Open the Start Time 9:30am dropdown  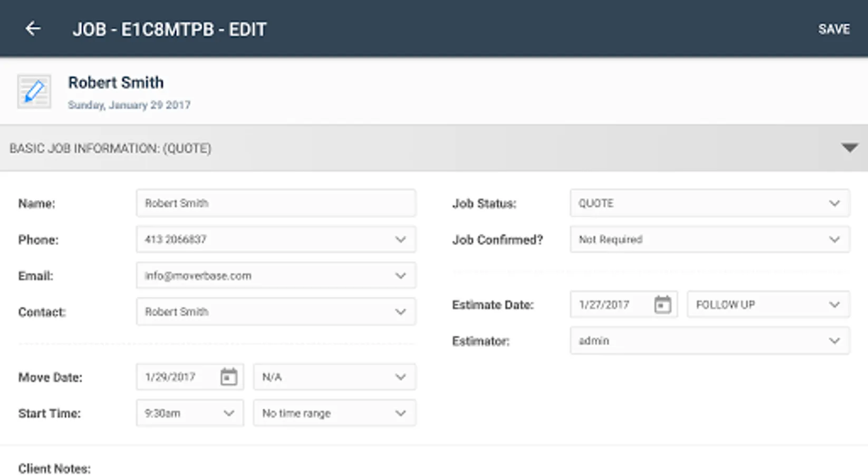(x=190, y=413)
